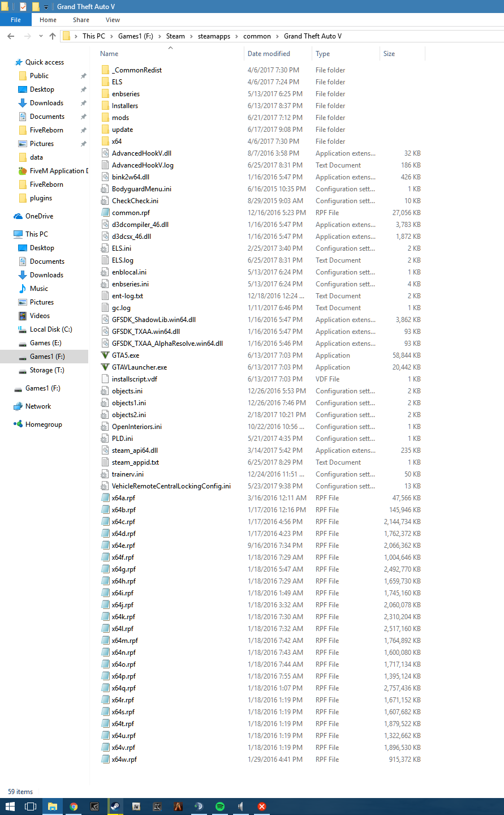The height and width of the screenshot is (815, 504).
Task: Expand the chevron after Steam in address bar
Action: pos(191,36)
